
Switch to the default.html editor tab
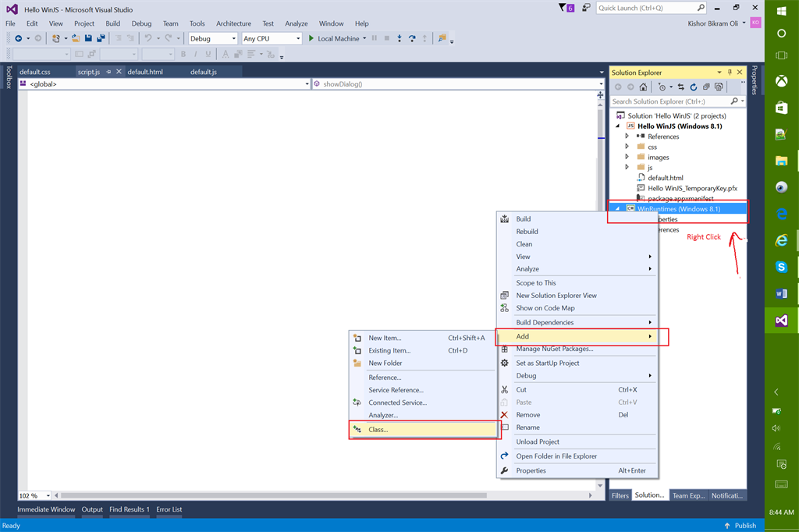145,72
